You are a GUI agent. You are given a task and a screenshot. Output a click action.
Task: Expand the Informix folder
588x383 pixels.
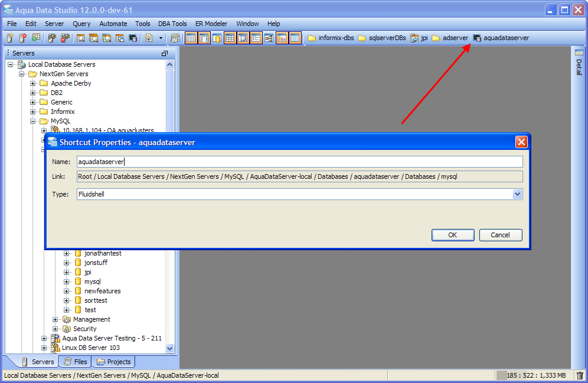click(x=33, y=112)
